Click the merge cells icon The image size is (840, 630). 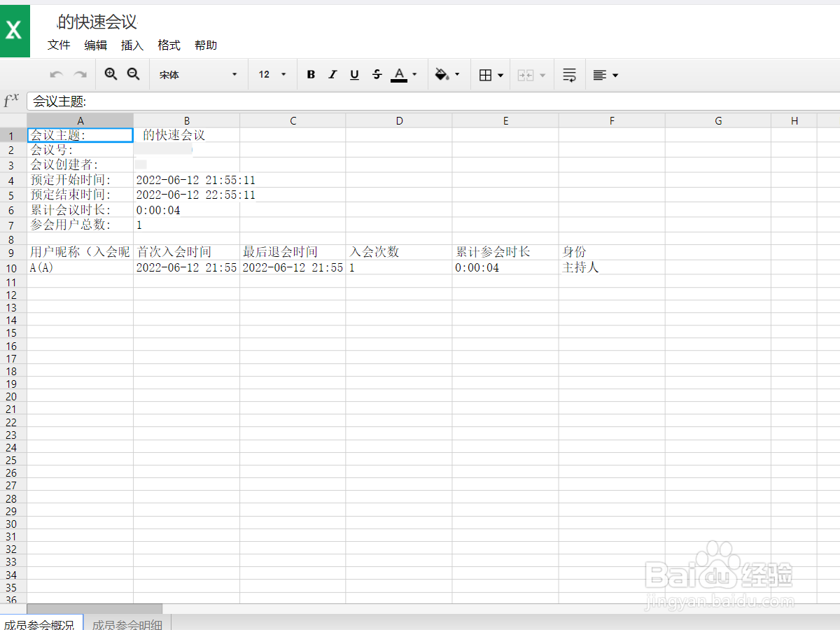coord(526,75)
